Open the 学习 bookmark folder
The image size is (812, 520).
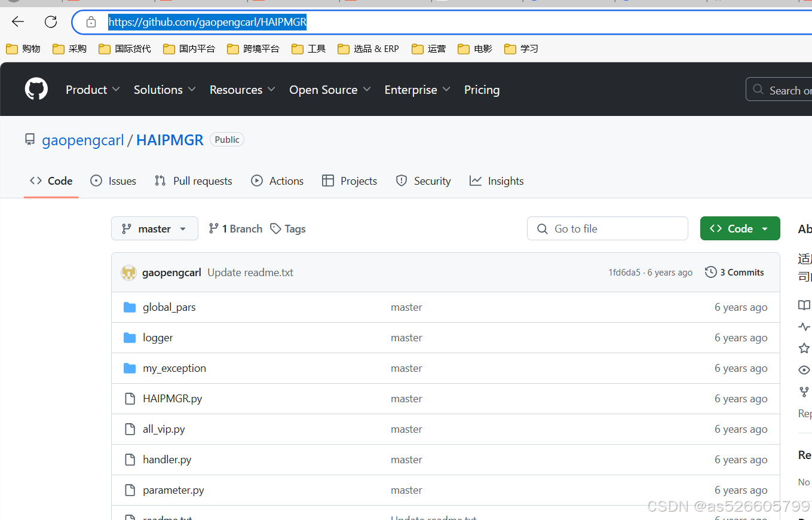522,49
